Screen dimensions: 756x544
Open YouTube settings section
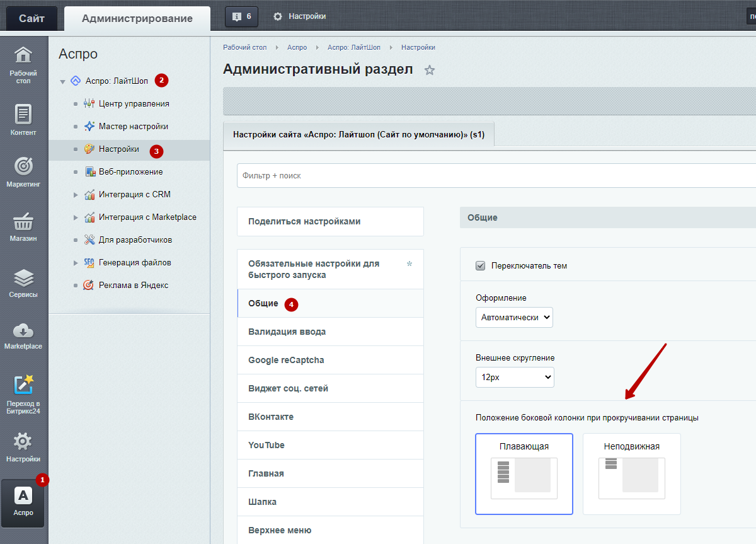pos(331,445)
